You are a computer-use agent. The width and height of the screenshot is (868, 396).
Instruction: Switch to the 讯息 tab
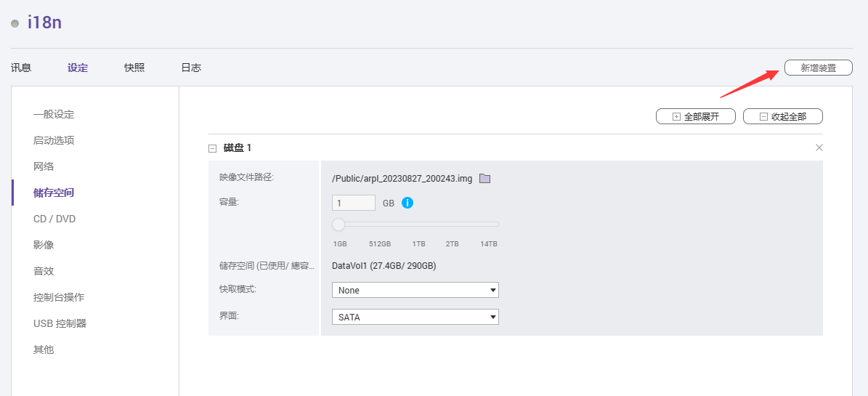(21, 68)
